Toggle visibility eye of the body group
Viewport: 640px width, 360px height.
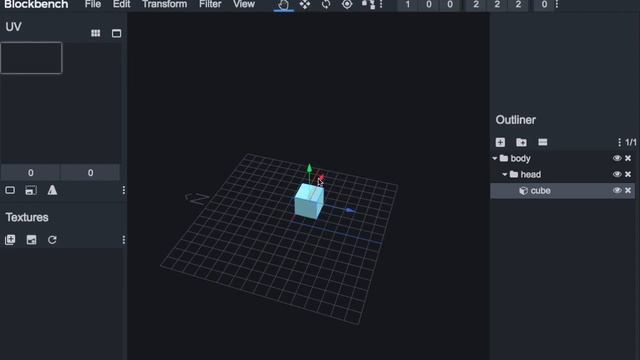[x=617, y=158]
